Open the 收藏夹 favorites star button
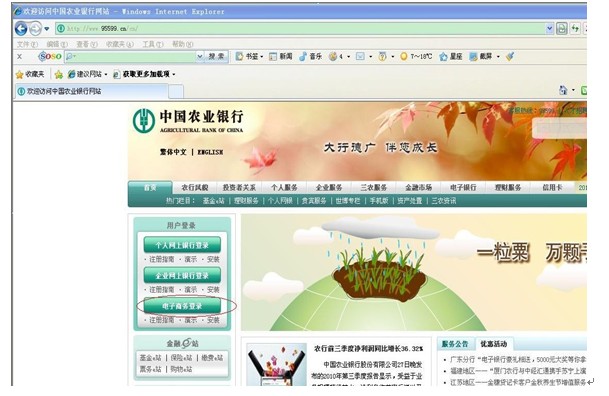Screen dimensions: 609x396 pyautogui.click(x=30, y=74)
